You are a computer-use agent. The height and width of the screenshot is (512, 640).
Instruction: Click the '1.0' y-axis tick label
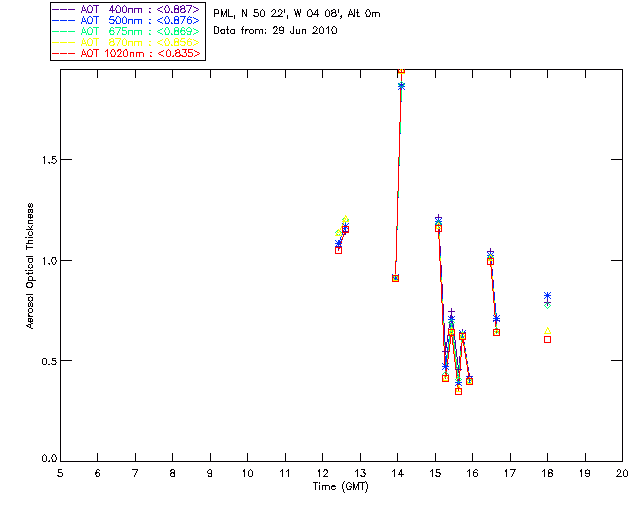coord(48,260)
